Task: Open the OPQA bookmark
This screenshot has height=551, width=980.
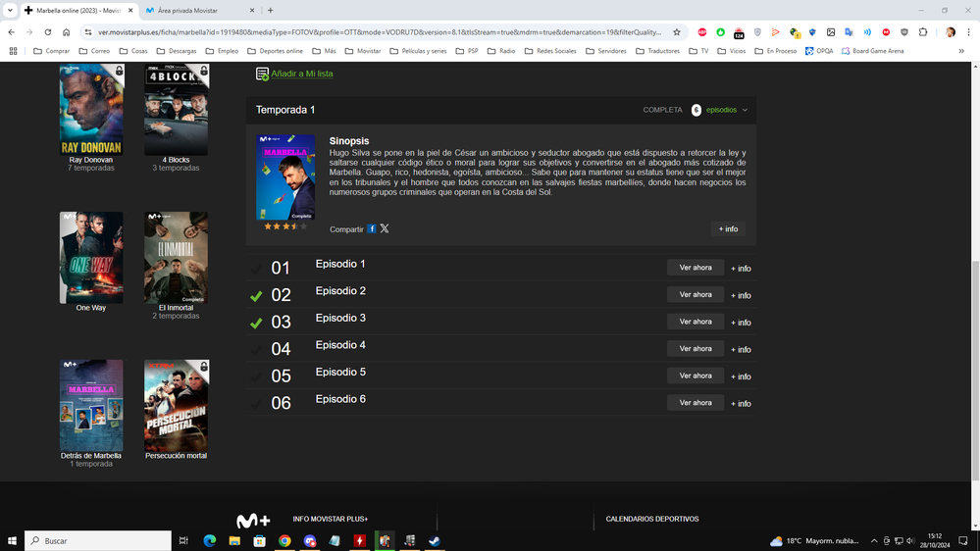Action: coord(819,51)
